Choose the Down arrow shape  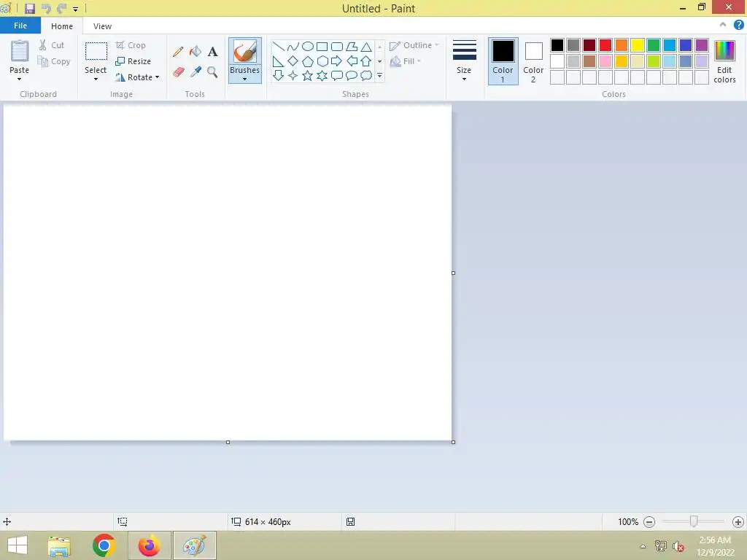coord(278,75)
